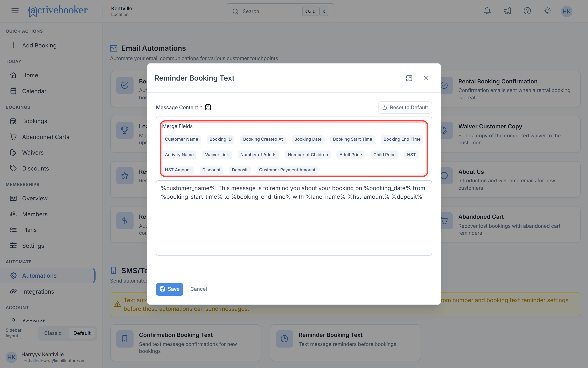Save the reminder text message
Image resolution: width=588 pixels, height=368 pixels.
point(170,289)
